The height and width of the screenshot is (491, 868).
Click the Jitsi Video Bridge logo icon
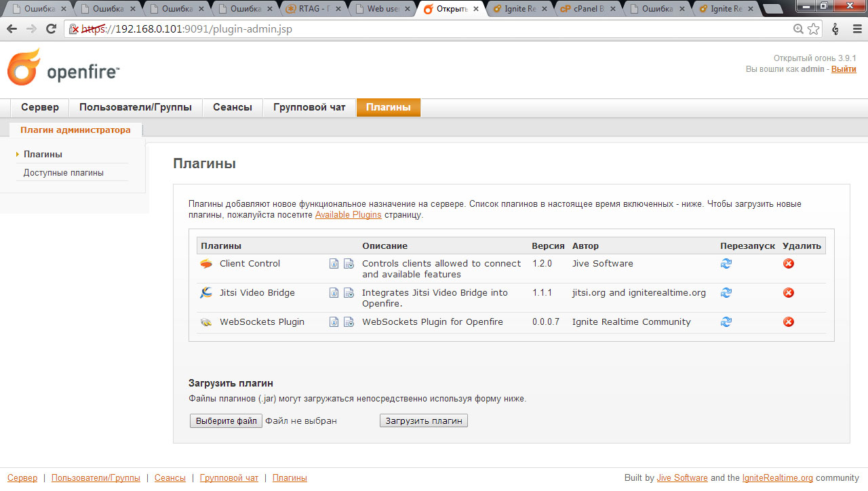tap(206, 293)
